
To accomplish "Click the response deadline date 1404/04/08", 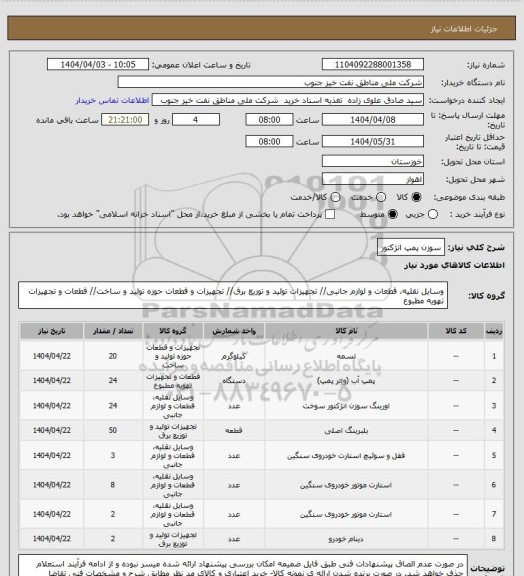I will pos(373,120).
